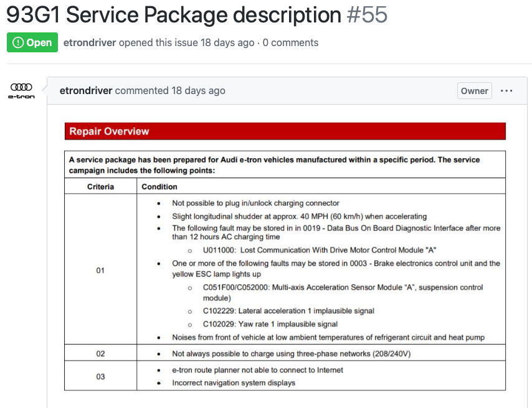Click the Owner badge on the comment
Screen dimensions: 532x408
pos(474,90)
